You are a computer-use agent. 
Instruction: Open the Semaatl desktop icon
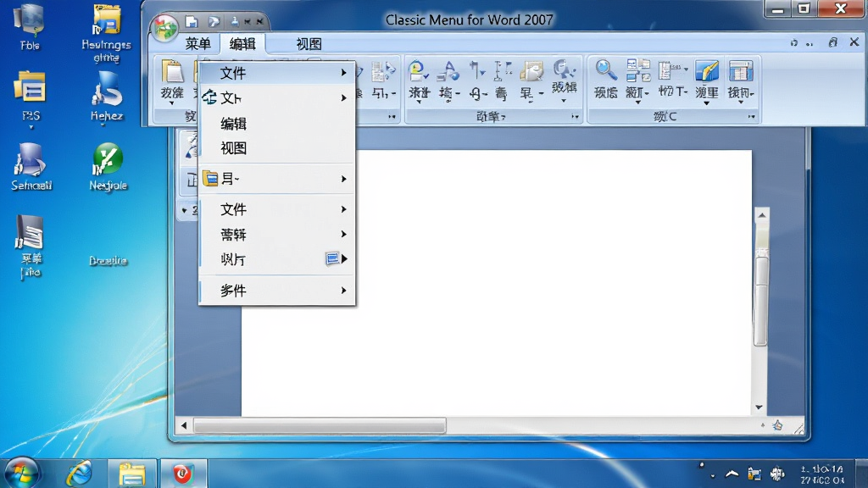31,167
